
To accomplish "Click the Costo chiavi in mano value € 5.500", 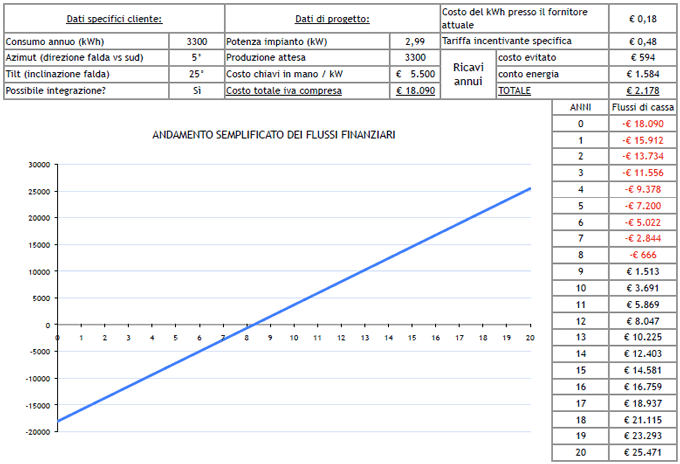I will coord(414,74).
